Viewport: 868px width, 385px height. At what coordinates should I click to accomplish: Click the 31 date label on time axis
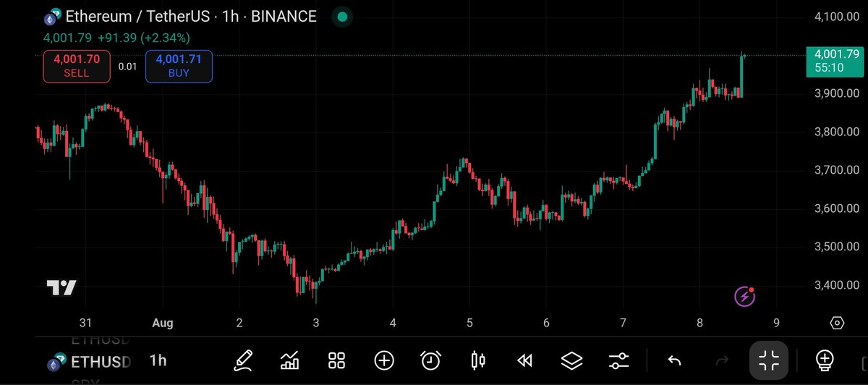(x=86, y=323)
